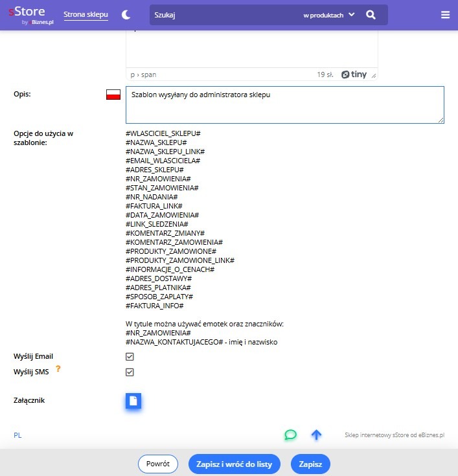Open the green chat bubble icon
The height and width of the screenshot is (476, 458).
(x=291, y=435)
